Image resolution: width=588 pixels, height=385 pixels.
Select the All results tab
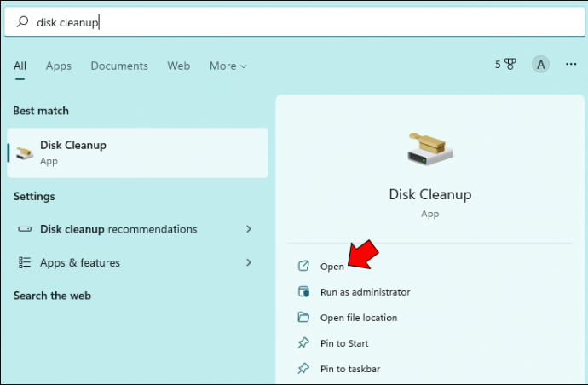click(20, 66)
